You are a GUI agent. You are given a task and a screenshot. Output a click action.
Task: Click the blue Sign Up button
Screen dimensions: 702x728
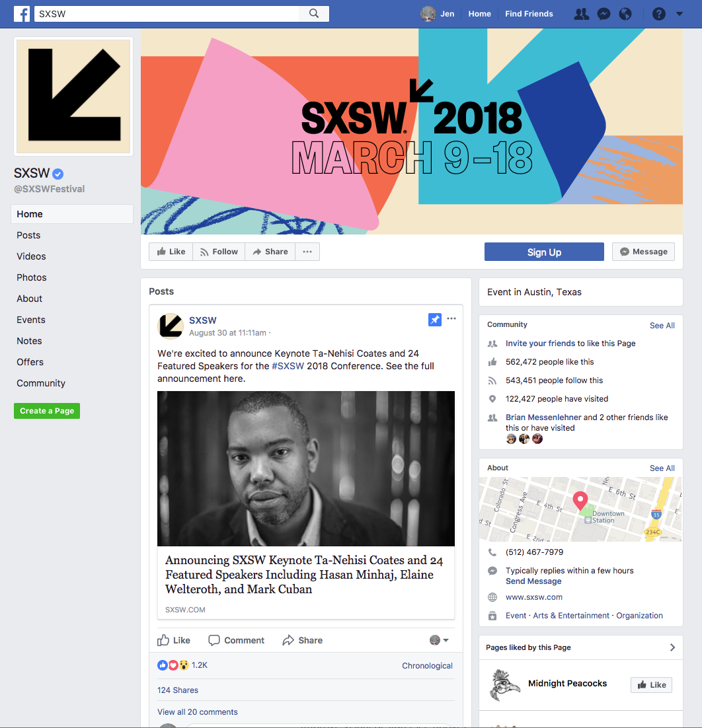[x=544, y=252]
